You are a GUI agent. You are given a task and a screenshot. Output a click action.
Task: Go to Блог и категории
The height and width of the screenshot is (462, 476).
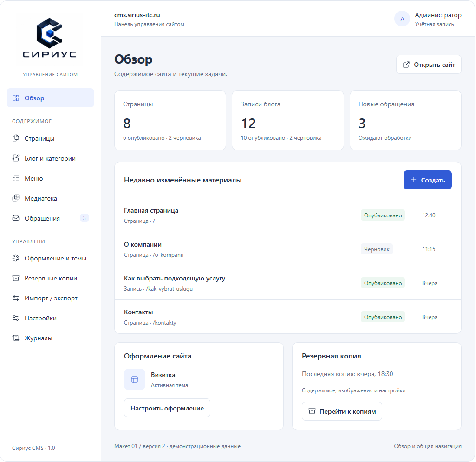click(51, 158)
